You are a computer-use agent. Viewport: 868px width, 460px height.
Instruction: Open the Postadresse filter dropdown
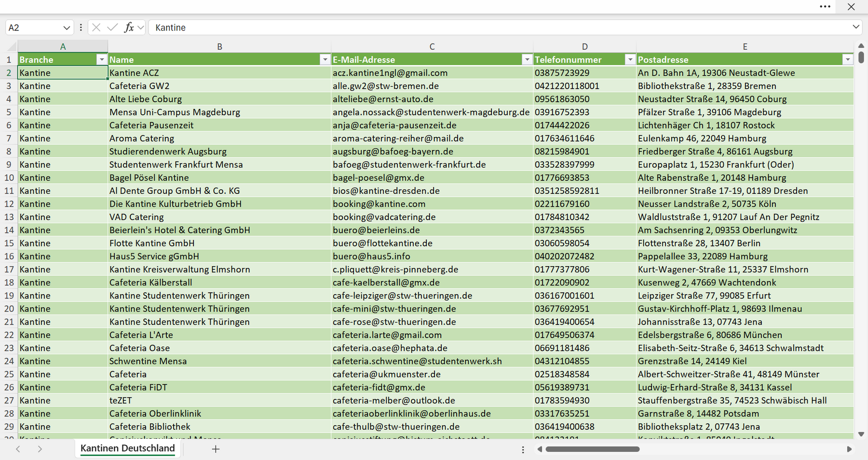point(848,59)
